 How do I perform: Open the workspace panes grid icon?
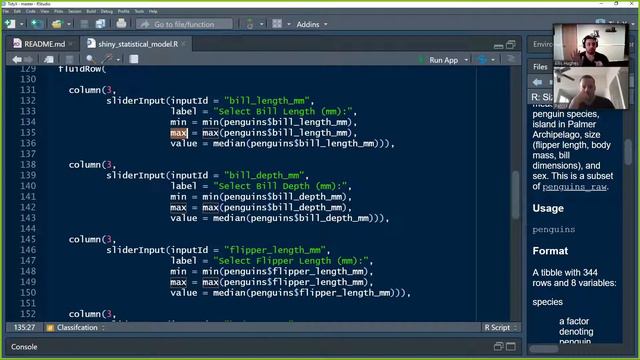coord(277,24)
